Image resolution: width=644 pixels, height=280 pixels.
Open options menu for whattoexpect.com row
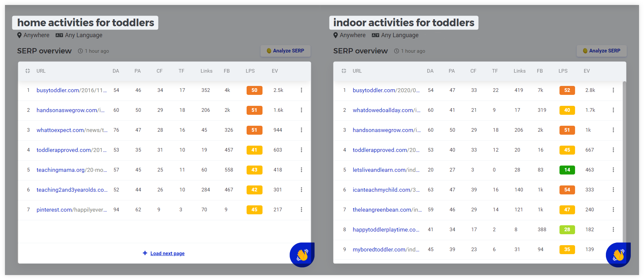click(x=301, y=130)
